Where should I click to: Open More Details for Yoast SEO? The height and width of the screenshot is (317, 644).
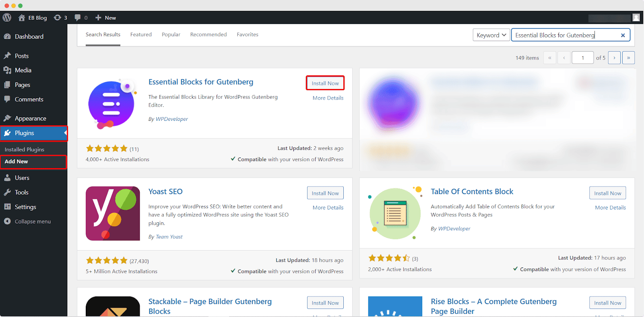click(x=328, y=207)
